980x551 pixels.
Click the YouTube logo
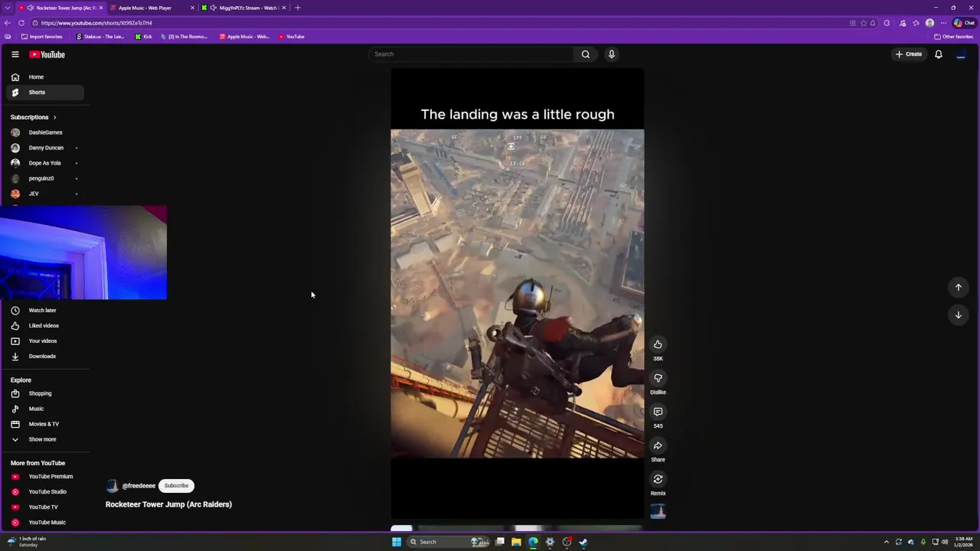click(x=47, y=54)
